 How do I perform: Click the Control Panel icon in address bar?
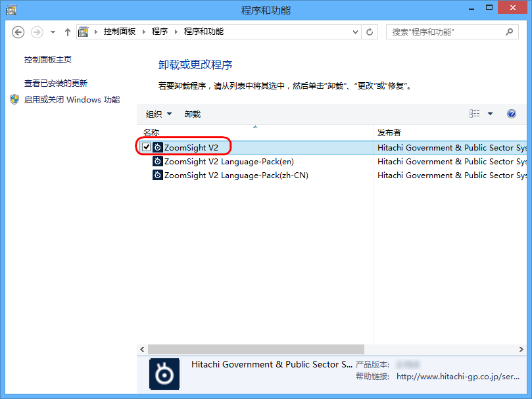tap(83, 32)
